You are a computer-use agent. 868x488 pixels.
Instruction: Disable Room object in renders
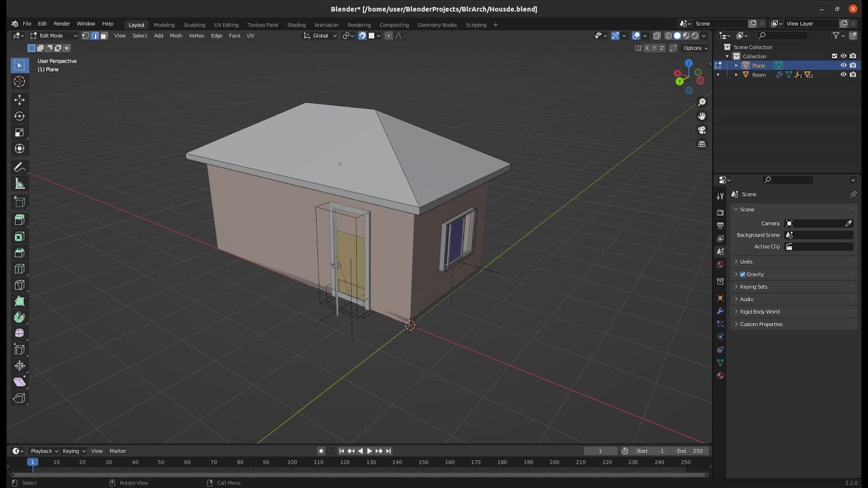coord(853,75)
